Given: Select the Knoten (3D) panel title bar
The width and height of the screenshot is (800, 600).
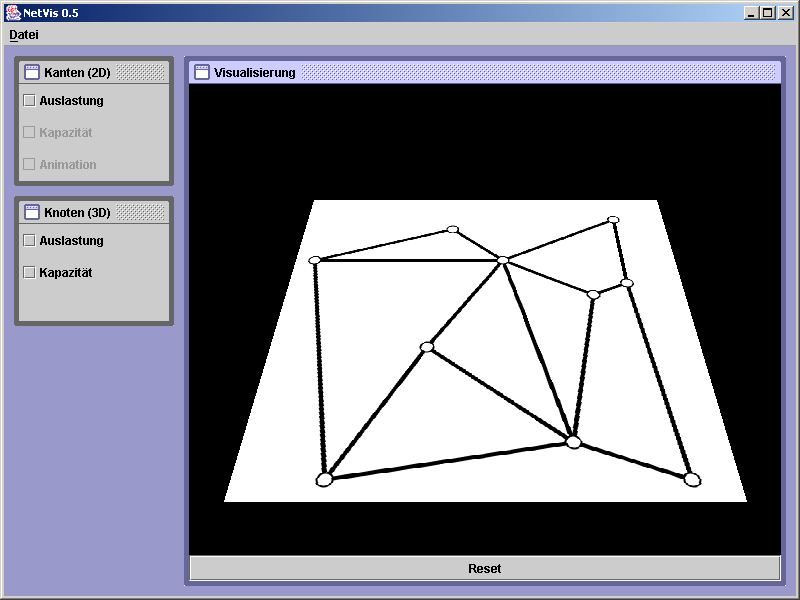Looking at the screenshot, I should (94, 212).
